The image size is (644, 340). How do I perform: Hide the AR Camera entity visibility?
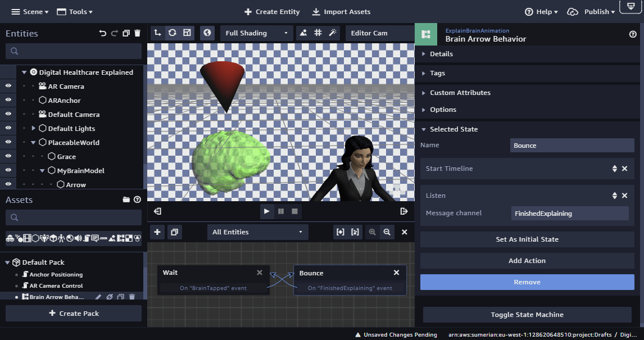pyautogui.click(x=8, y=86)
